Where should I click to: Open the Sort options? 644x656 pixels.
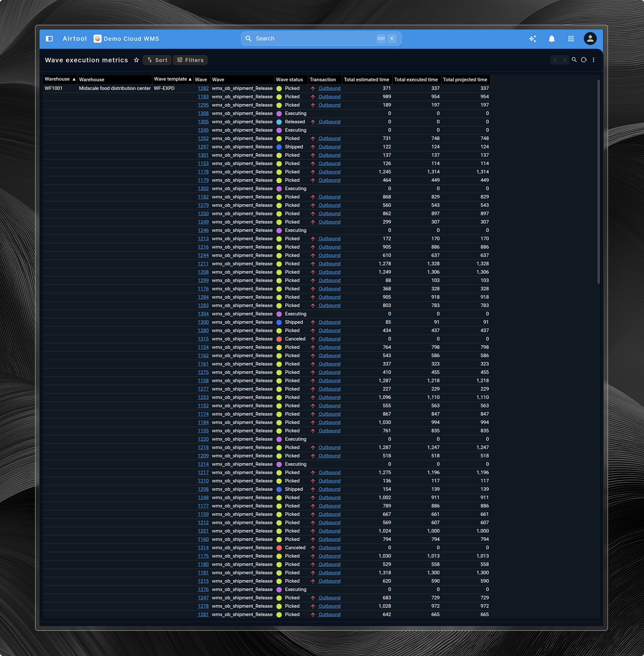coord(157,60)
